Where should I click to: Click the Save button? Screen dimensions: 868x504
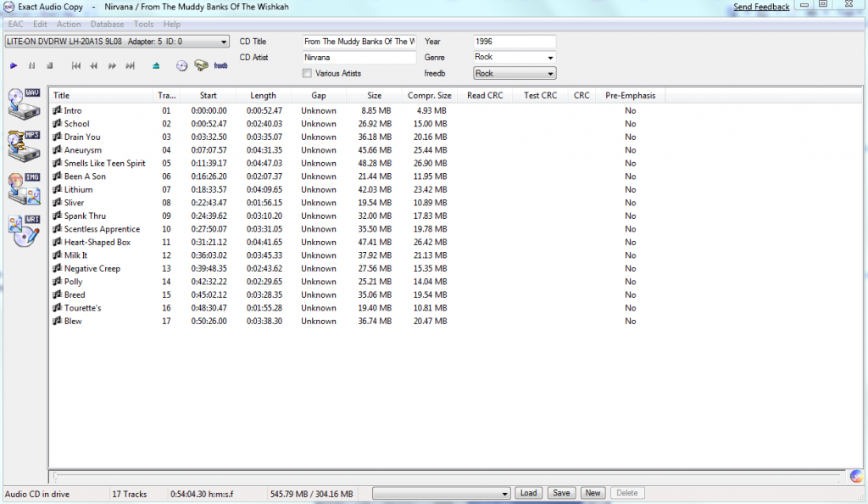coord(560,493)
